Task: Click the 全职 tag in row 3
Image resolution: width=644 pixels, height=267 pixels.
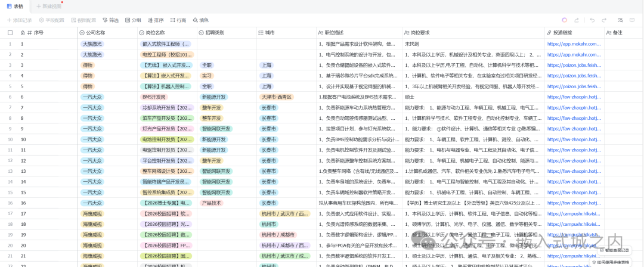Action: click(206, 65)
